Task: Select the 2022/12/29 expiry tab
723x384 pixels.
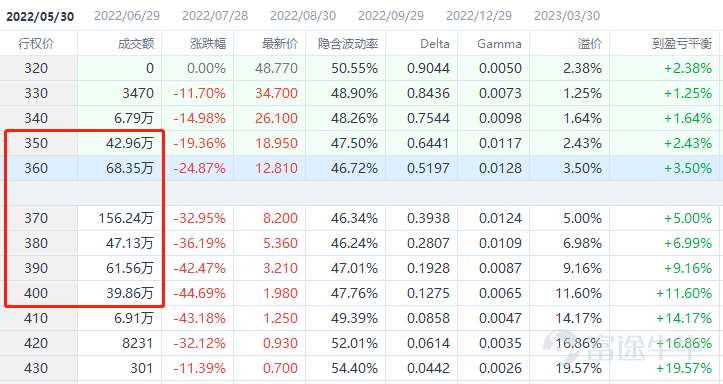Action: point(479,16)
